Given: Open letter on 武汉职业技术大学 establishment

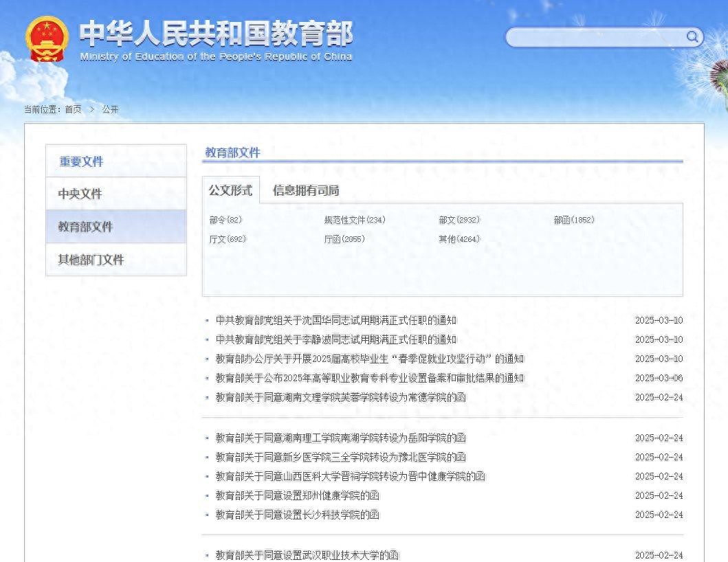Looking at the screenshot, I should click(307, 555).
